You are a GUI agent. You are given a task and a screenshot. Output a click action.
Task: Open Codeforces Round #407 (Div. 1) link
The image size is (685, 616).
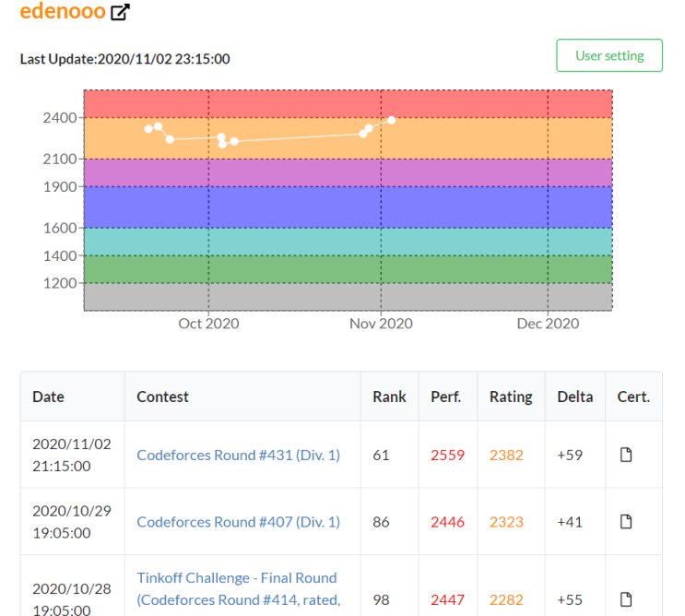(239, 522)
